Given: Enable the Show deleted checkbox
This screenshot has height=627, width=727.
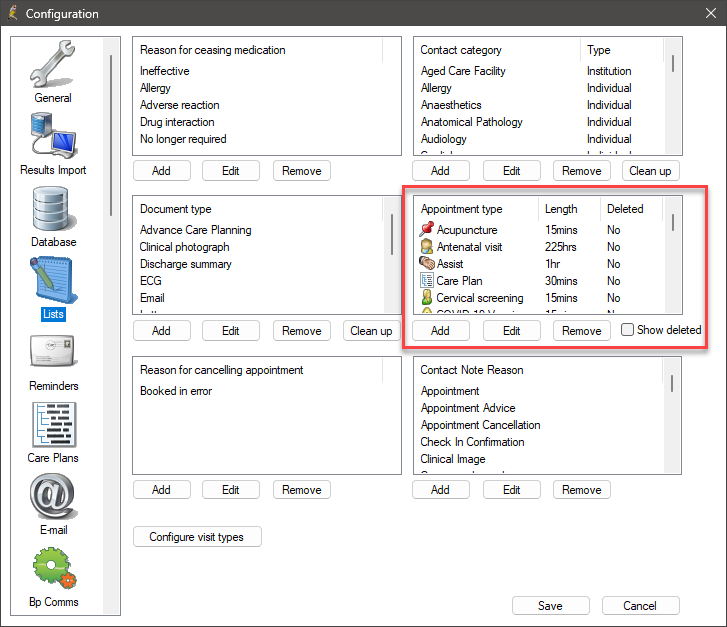Looking at the screenshot, I should click(x=627, y=330).
